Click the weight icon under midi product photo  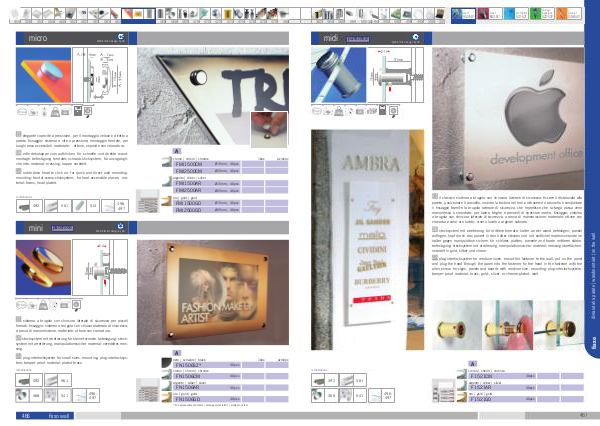tap(339, 111)
